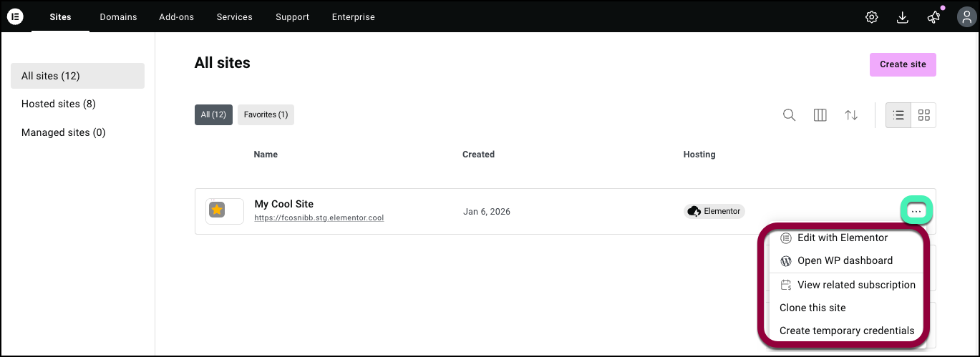980x357 pixels.
Task: Switch to grid view
Action: (923, 115)
